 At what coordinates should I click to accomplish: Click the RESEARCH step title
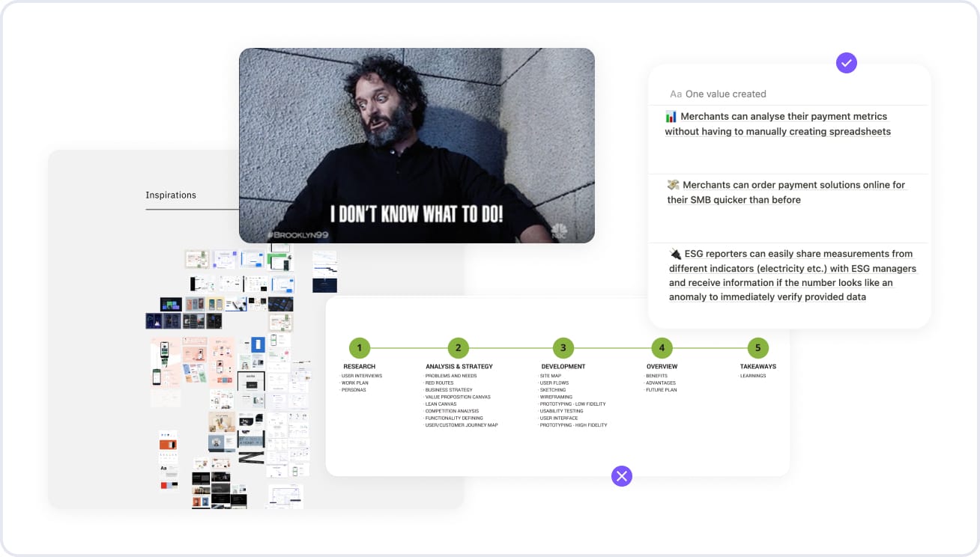click(360, 367)
